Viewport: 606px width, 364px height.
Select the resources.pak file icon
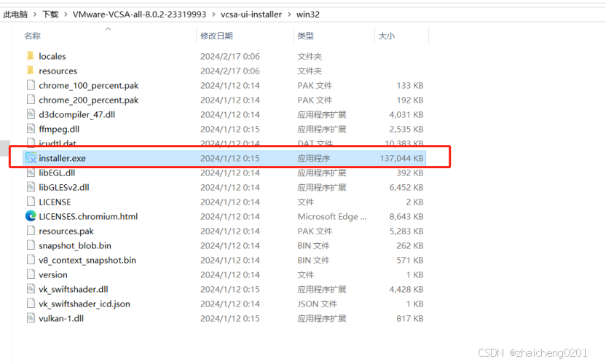point(31,231)
